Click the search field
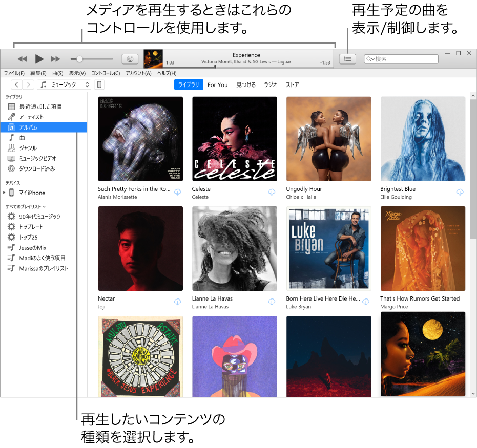 pyautogui.click(x=401, y=59)
